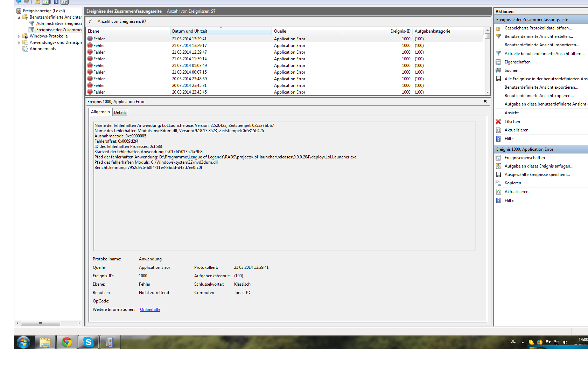Click error icon of 20.03.2014 23:45:31 event

point(90,86)
